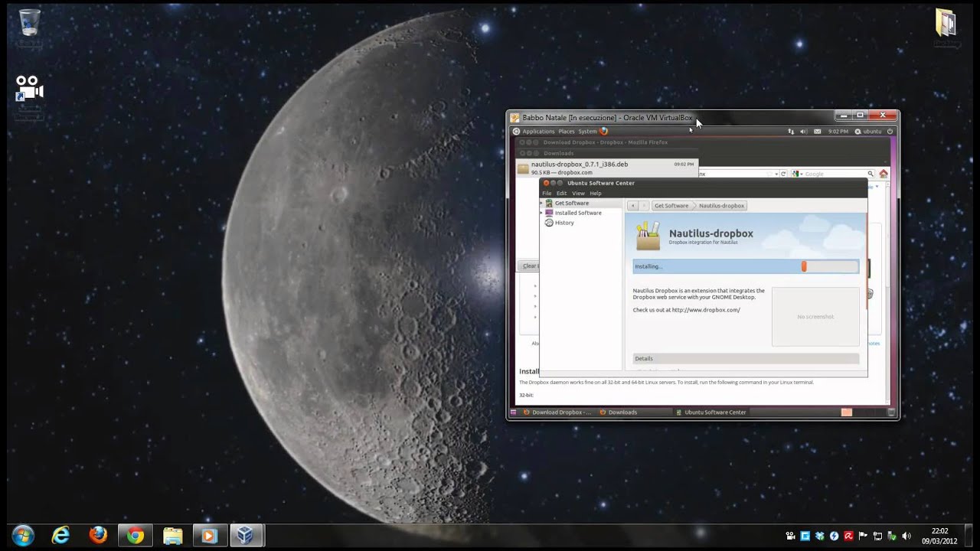The image size is (980, 551).
Task: Launch Firefox from the Windows taskbar
Action: tap(98, 536)
